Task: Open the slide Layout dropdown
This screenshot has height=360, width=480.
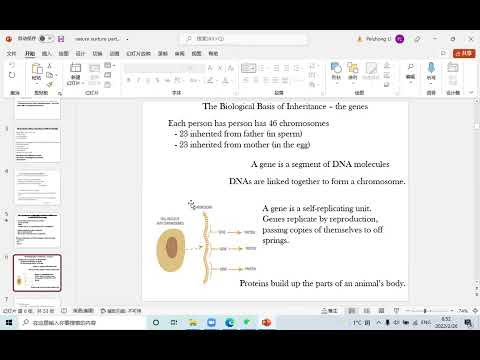Action: click(109, 65)
